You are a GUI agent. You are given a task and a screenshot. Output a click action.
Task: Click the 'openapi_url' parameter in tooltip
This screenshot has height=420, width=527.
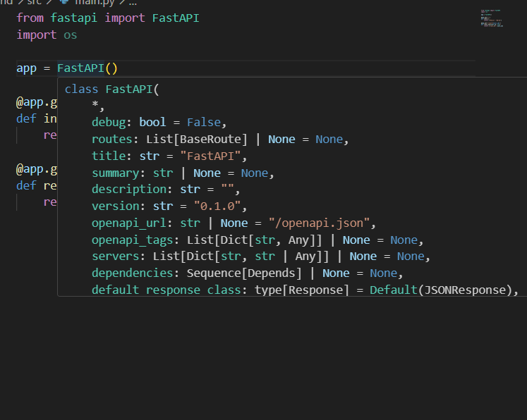coord(129,223)
